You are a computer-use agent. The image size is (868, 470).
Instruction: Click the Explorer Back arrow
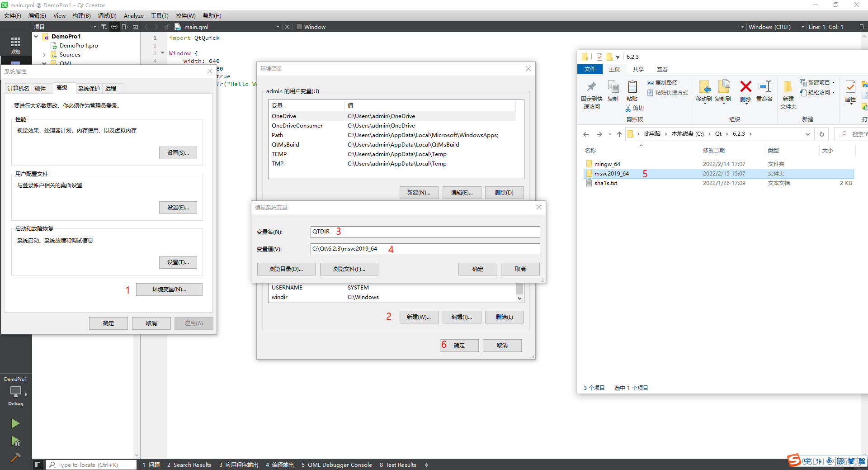pos(586,134)
